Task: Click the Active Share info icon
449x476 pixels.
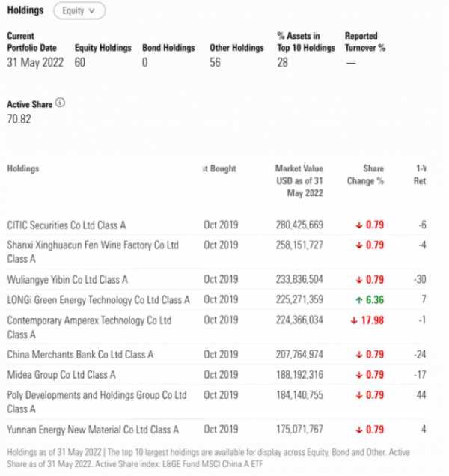Action: tap(60, 103)
